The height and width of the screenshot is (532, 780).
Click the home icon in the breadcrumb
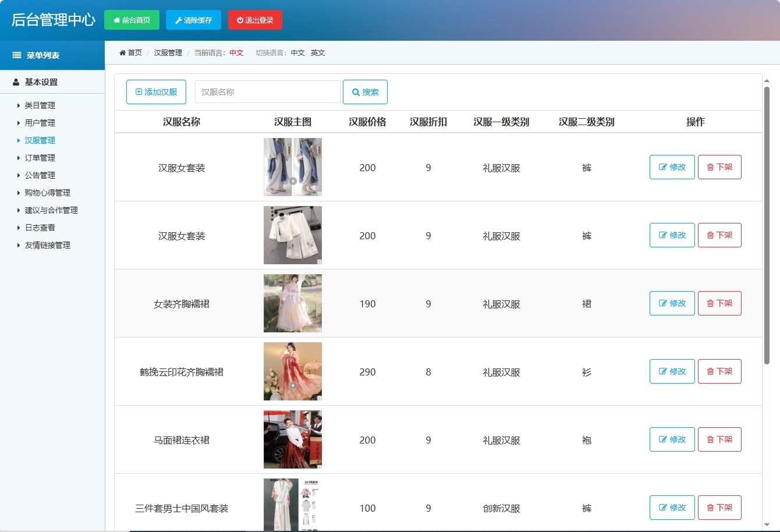click(x=122, y=52)
